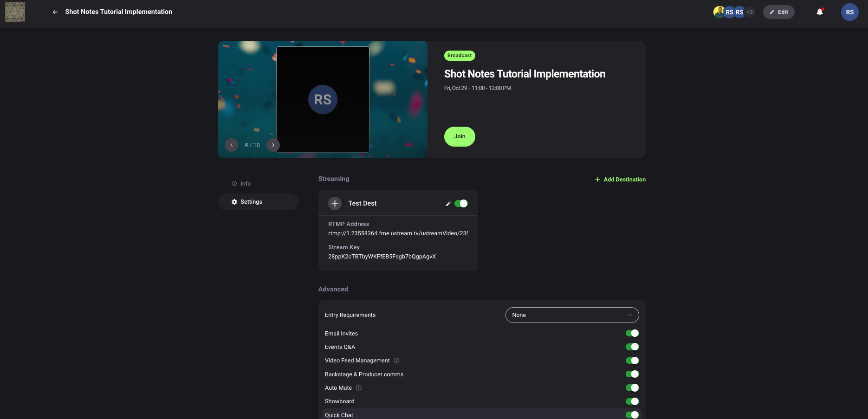Screen dimensions: 868x419
Task: Click the Stream Key value
Action: (x=382, y=257)
